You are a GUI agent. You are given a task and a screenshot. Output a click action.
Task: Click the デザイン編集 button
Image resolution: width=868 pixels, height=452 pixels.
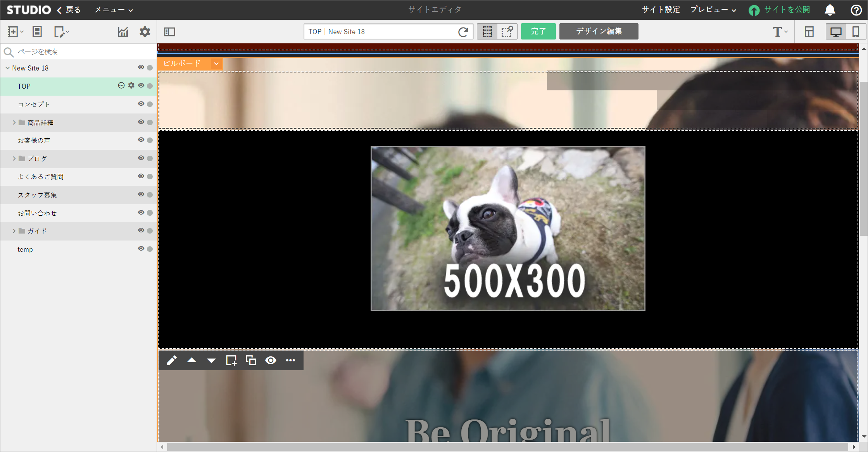[599, 31]
